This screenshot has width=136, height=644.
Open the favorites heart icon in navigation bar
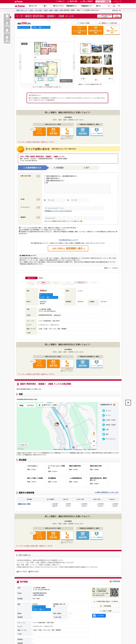coord(109,6)
